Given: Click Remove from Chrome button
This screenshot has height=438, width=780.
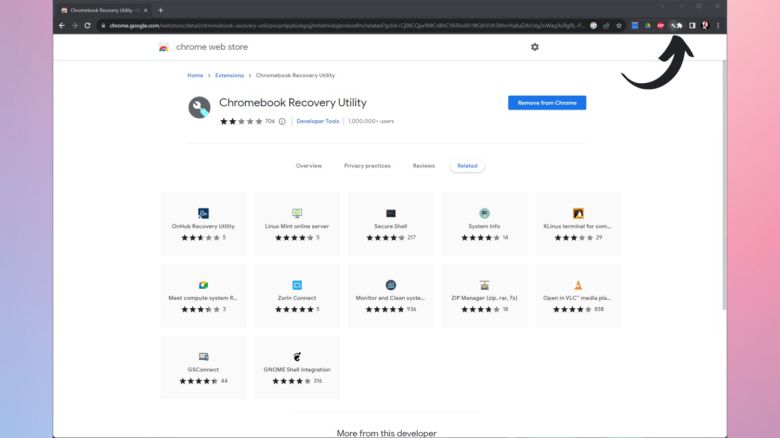Looking at the screenshot, I should pyautogui.click(x=547, y=103).
